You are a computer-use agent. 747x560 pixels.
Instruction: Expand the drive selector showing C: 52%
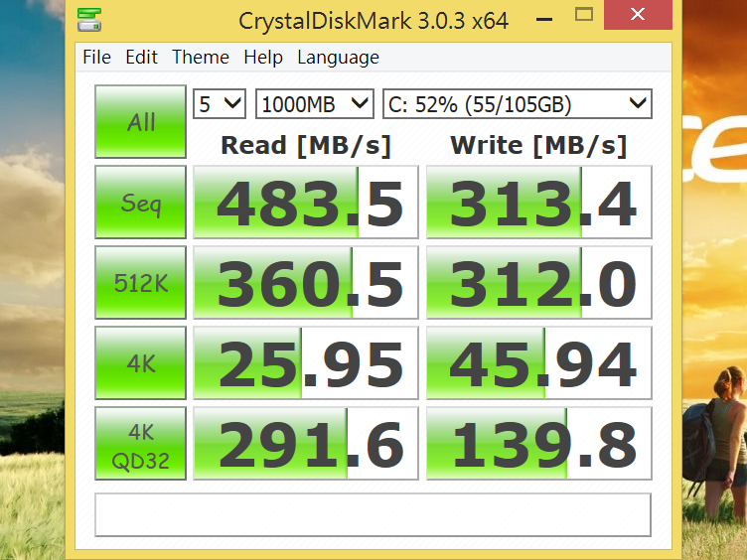pyautogui.click(x=518, y=103)
